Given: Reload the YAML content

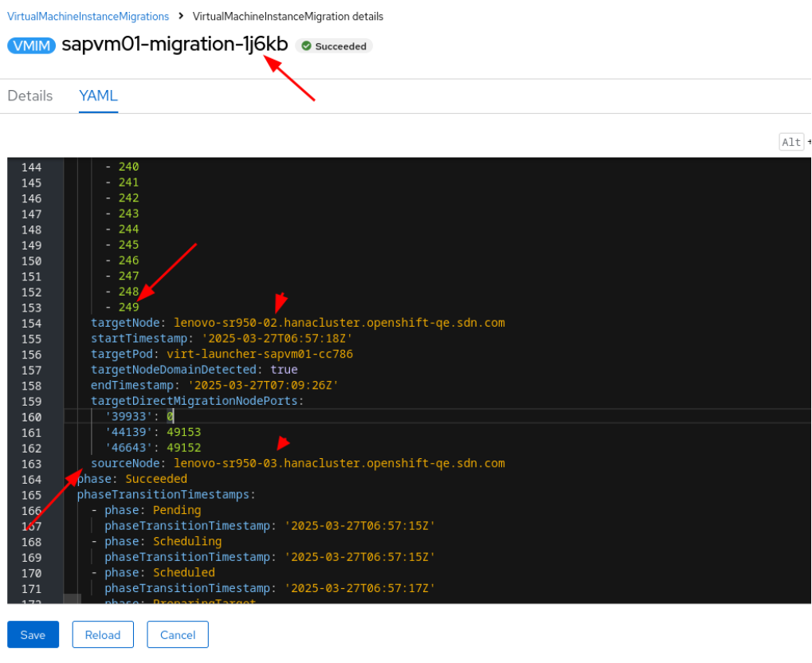Looking at the screenshot, I should (x=103, y=634).
